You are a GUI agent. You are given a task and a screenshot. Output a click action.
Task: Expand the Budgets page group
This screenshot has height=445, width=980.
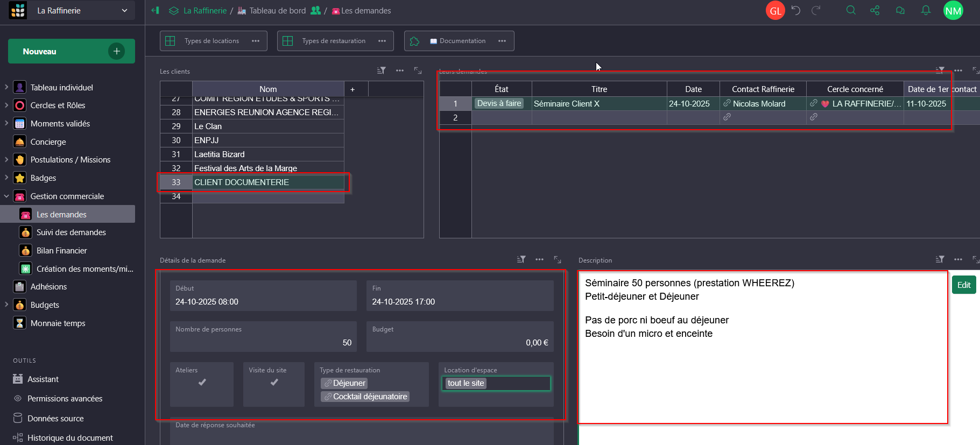(x=6, y=305)
